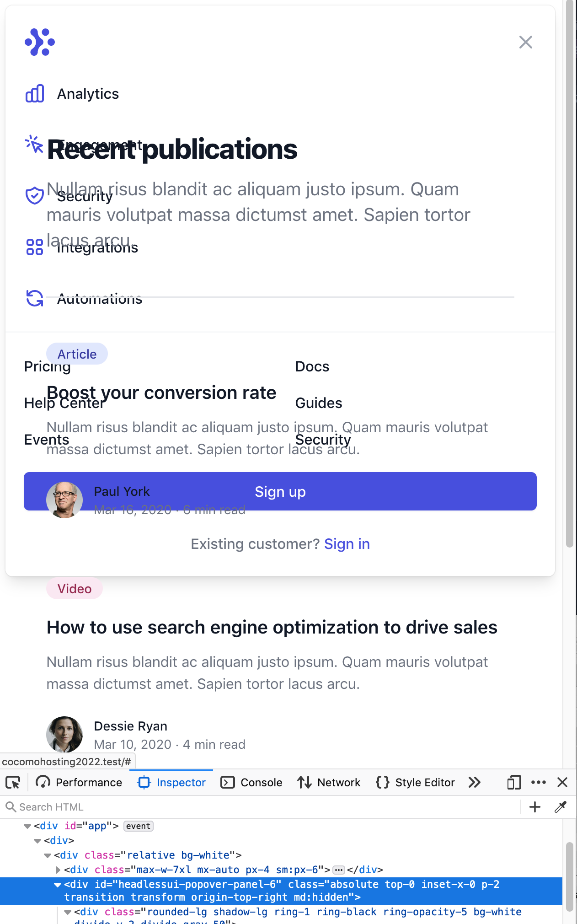Collapse the div id app node
Viewport: 577px width, 924px height.
tap(27, 826)
